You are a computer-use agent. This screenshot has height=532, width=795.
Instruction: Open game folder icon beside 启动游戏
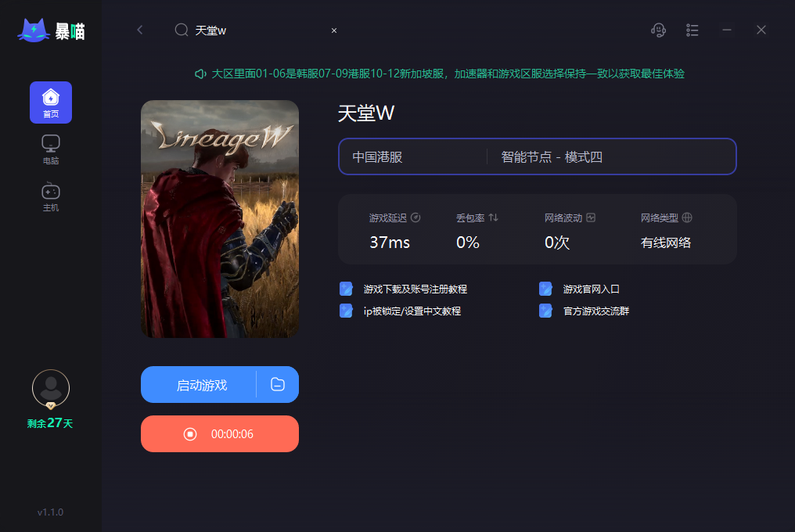[278, 384]
